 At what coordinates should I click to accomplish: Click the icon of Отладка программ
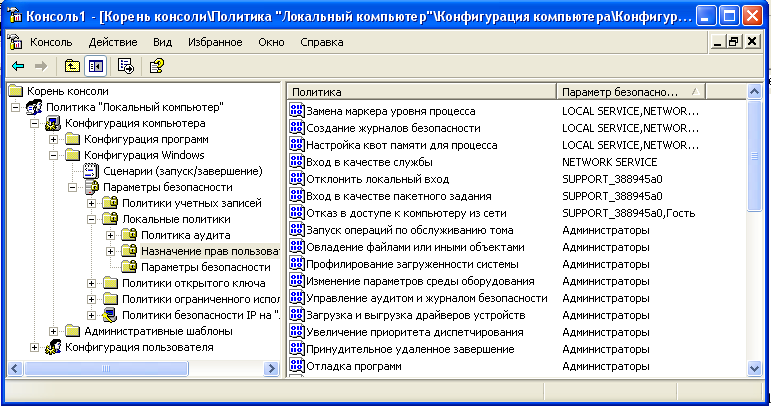click(x=297, y=365)
